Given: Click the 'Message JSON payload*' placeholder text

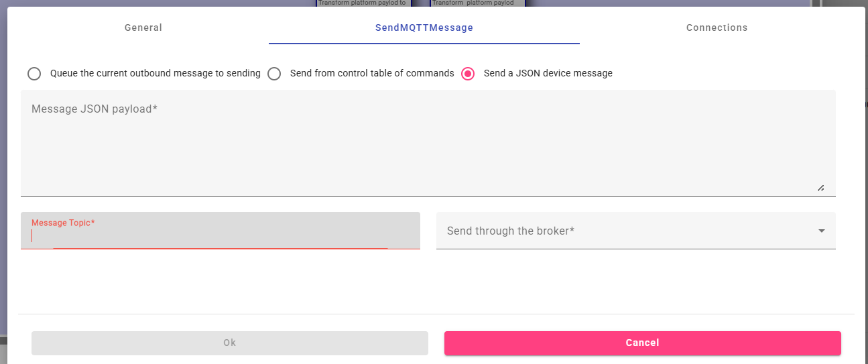Looking at the screenshot, I should (95, 109).
